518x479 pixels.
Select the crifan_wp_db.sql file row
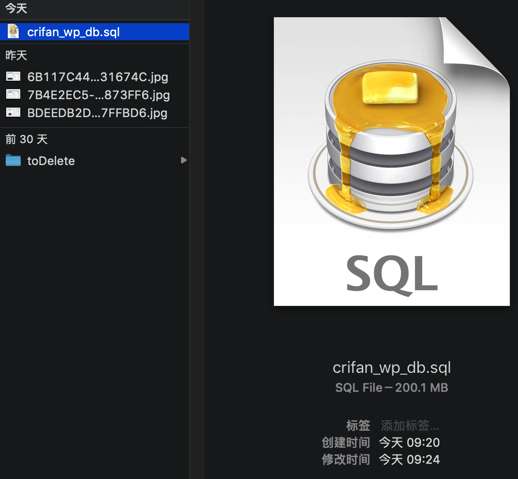point(95,32)
